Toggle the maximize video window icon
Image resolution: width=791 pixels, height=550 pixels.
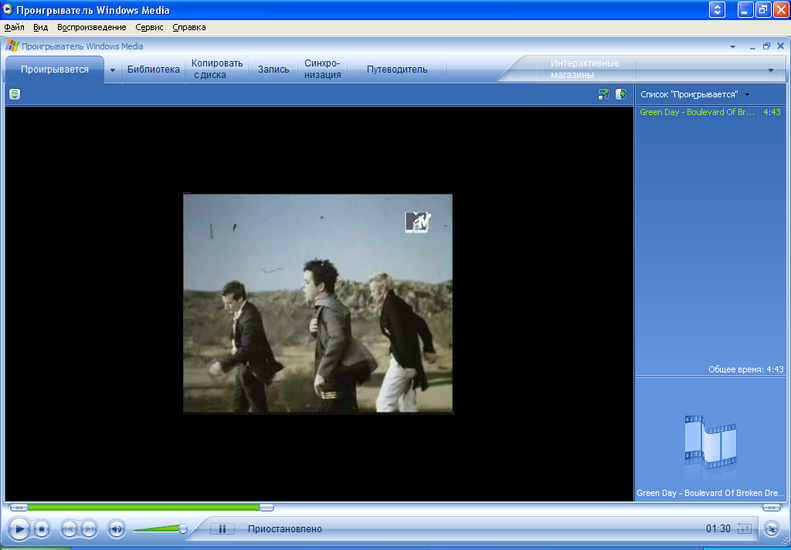603,94
